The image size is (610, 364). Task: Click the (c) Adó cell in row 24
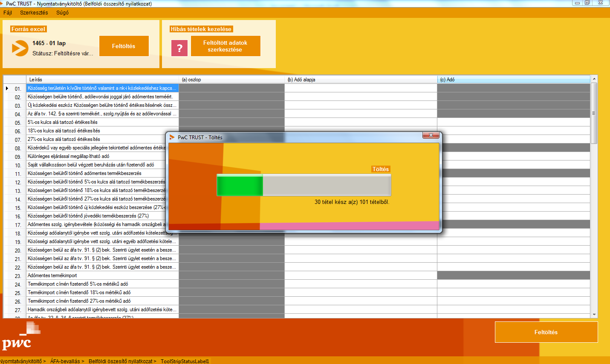[x=514, y=284]
